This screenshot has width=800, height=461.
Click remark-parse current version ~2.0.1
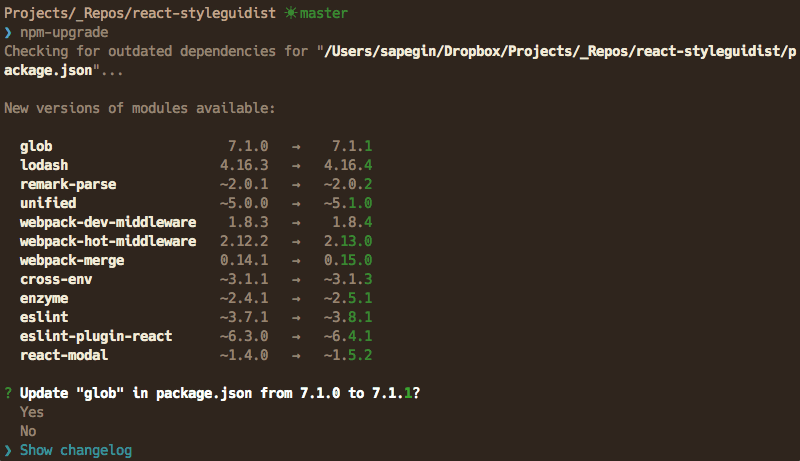tap(244, 184)
